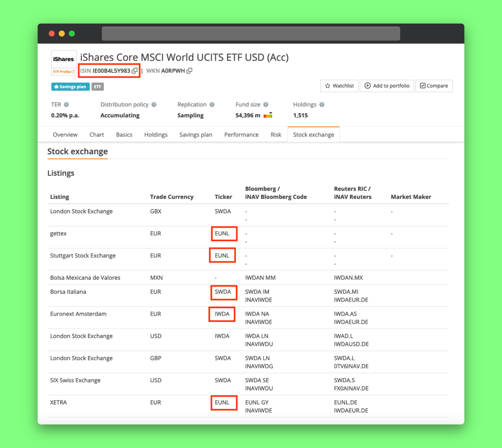Copy the ISIN code with the copy icon
This screenshot has height=448, width=502.
134,71
